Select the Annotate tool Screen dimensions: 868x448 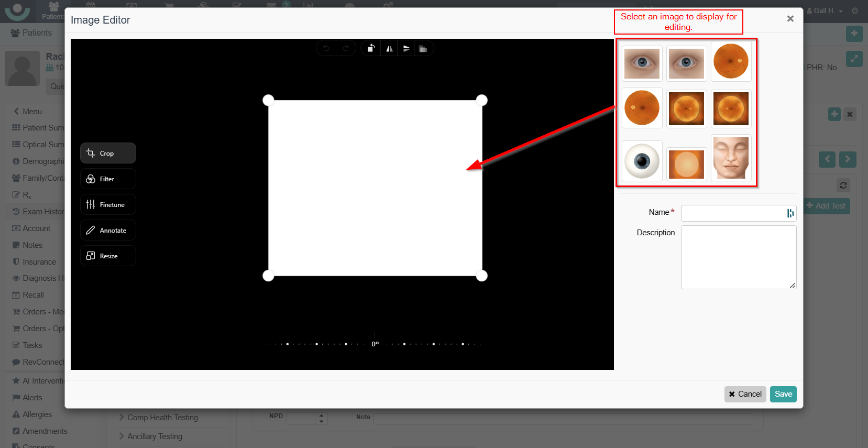(x=108, y=231)
